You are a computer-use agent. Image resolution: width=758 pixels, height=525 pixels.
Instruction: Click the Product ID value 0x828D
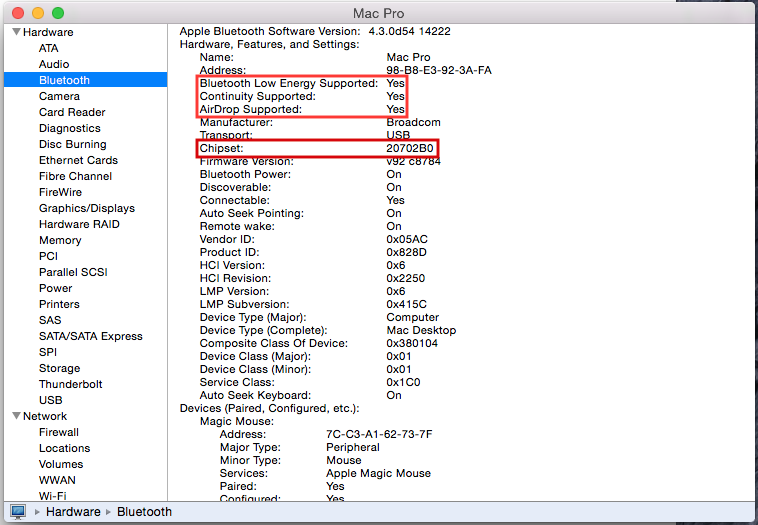point(406,252)
